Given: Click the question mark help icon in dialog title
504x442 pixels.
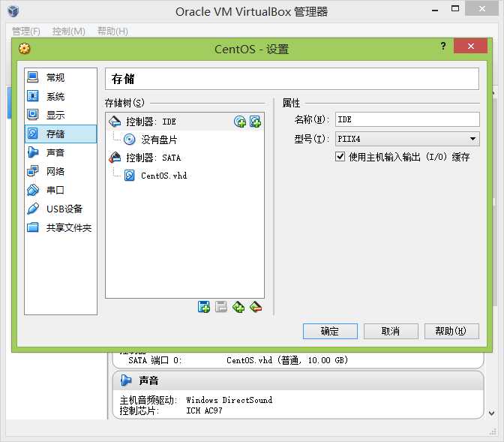Looking at the screenshot, I should click(x=443, y=47).
